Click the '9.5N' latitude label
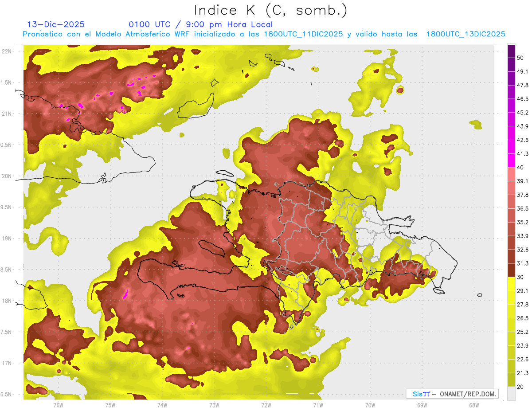Viewport: 532px width, 411px height. point(6,207)
